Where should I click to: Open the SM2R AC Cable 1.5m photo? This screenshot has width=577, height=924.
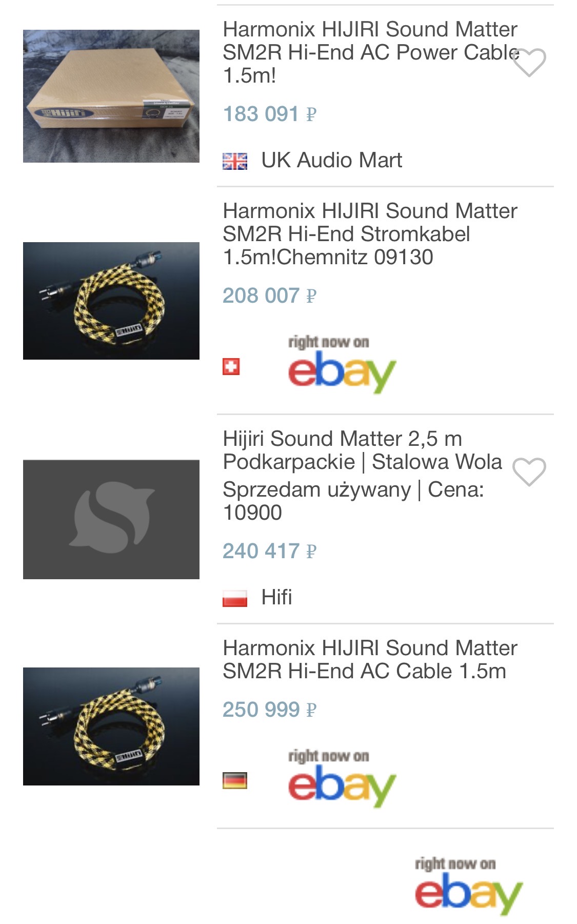[111, 726]
